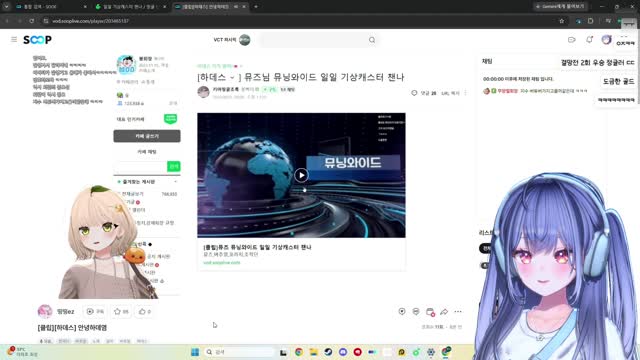The width and height of the screenshot is (640, 360).
Task: Play the 뮤닝와이드 embedded video
Action: click(x=301, y=175)
